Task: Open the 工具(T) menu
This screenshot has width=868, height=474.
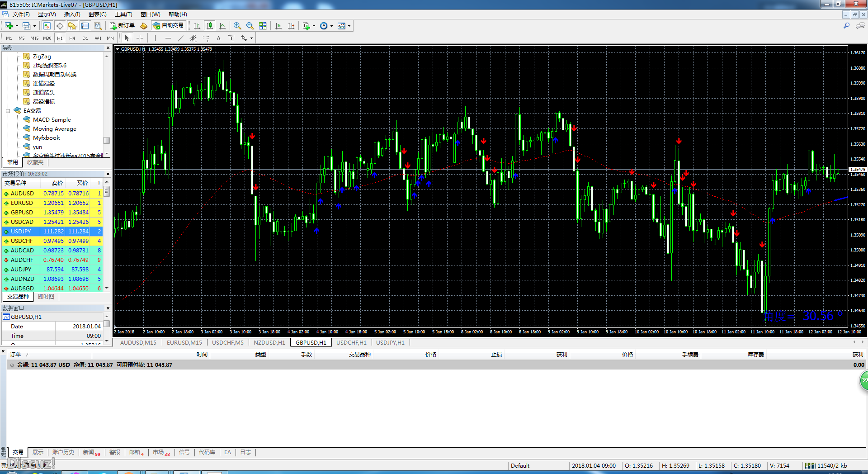Action: tap(123, 14)
